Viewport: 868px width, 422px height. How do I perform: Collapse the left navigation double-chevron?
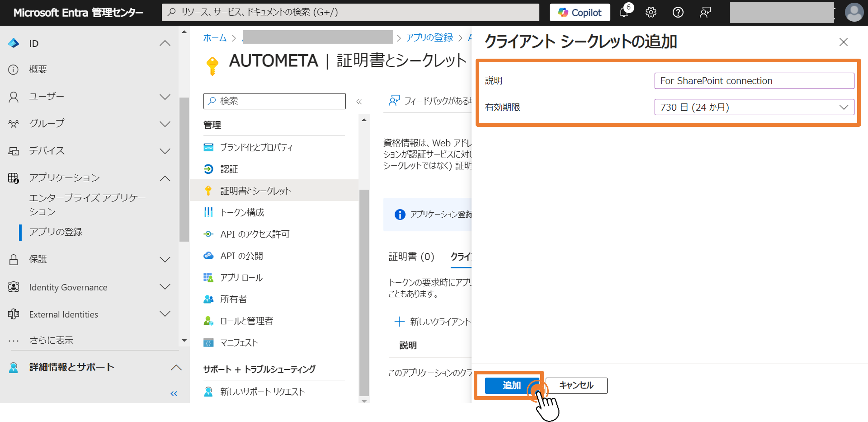click(x=174, y=393)
